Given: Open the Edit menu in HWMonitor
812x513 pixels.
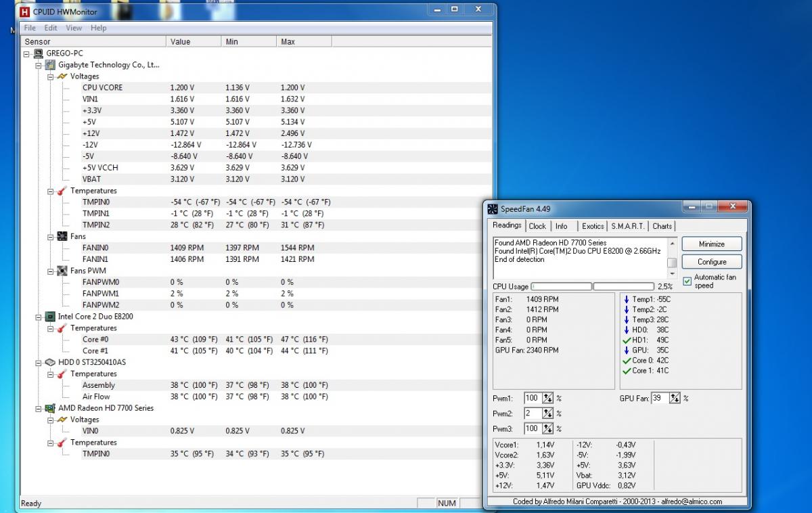Looking at the screenshot, I should tap(51, 28).
